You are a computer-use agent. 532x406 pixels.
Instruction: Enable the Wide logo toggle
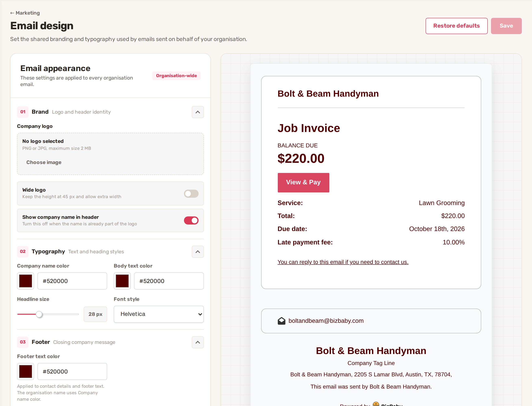(x=191, y=194)
